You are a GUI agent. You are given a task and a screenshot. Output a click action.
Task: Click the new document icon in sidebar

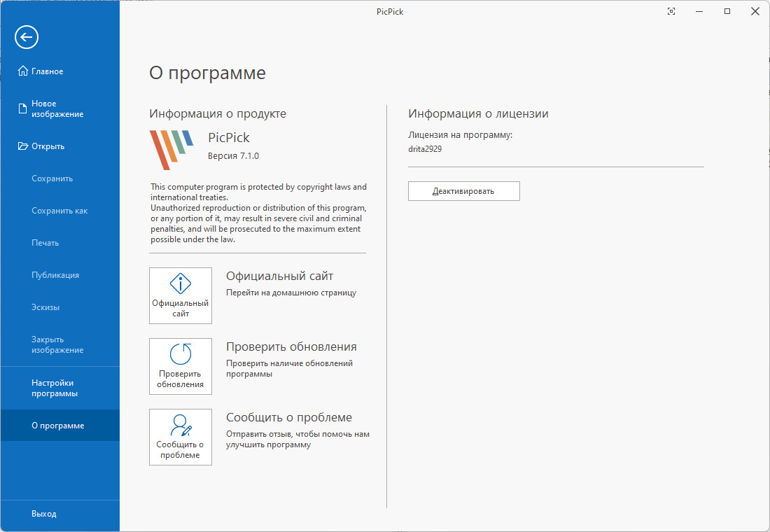point(22,108)
